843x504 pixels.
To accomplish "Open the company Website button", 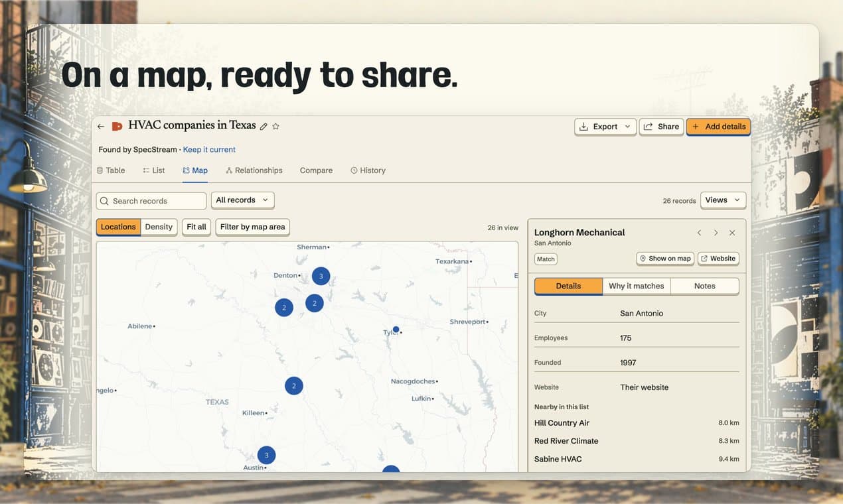I will [718, 259].
